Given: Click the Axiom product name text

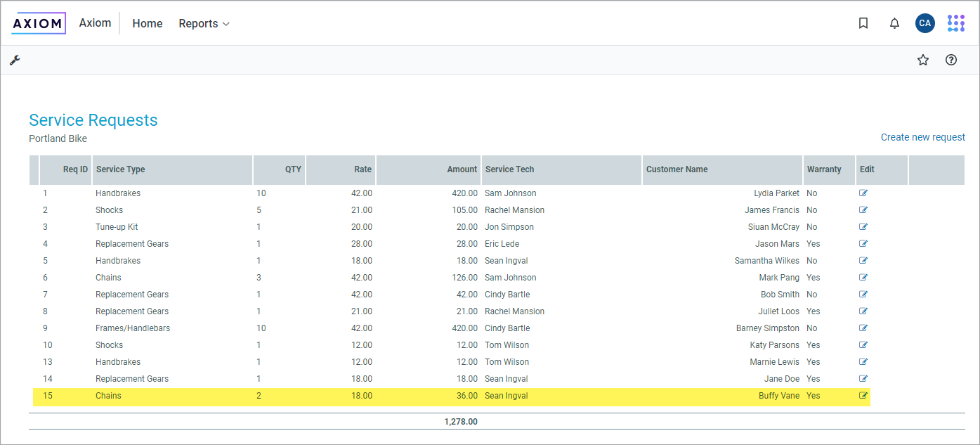Looking at the screenshot, I should point(95,23).
